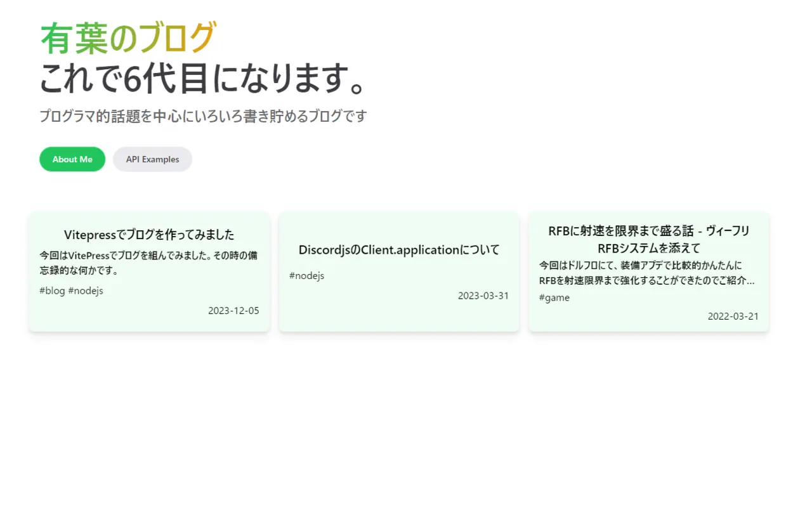812x515 pixels.
Task: Open the DiscordjsのClient.application post title
Action: point(399,250)
